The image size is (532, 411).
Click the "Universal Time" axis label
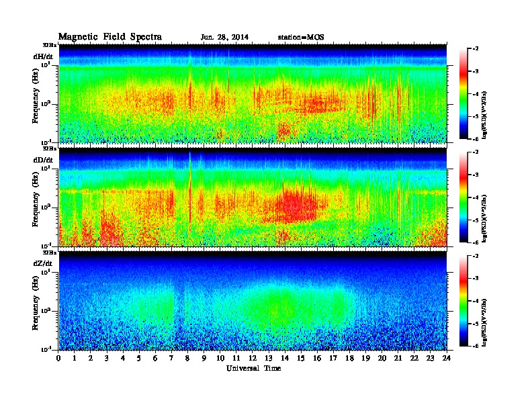(x=253, y=368)
